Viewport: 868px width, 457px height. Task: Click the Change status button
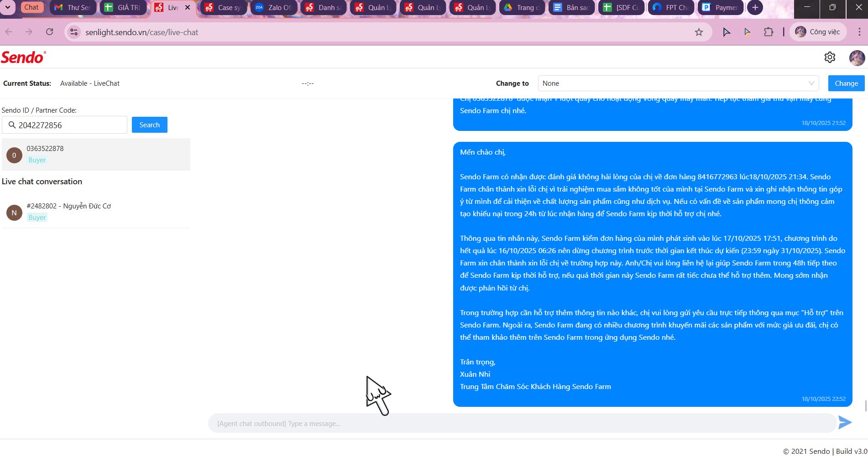click(x=846, y=83)
